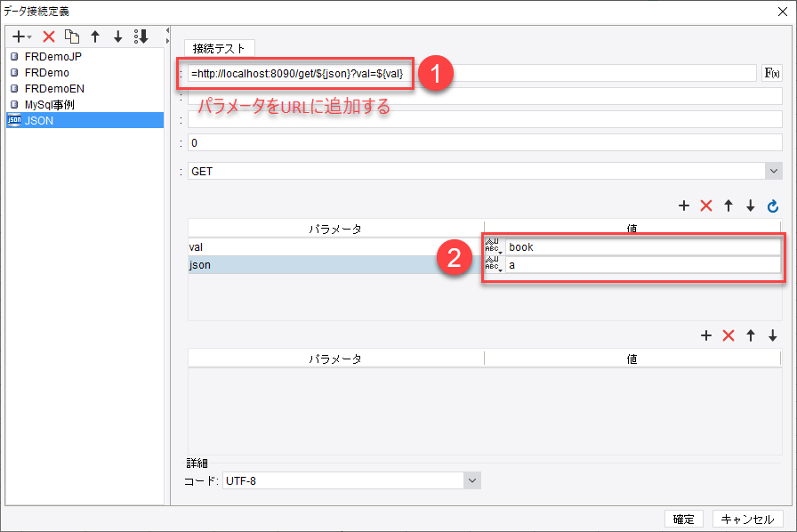Open the F(x) formula editor
Screen dimensions: 797x532
tap(770, 73)
